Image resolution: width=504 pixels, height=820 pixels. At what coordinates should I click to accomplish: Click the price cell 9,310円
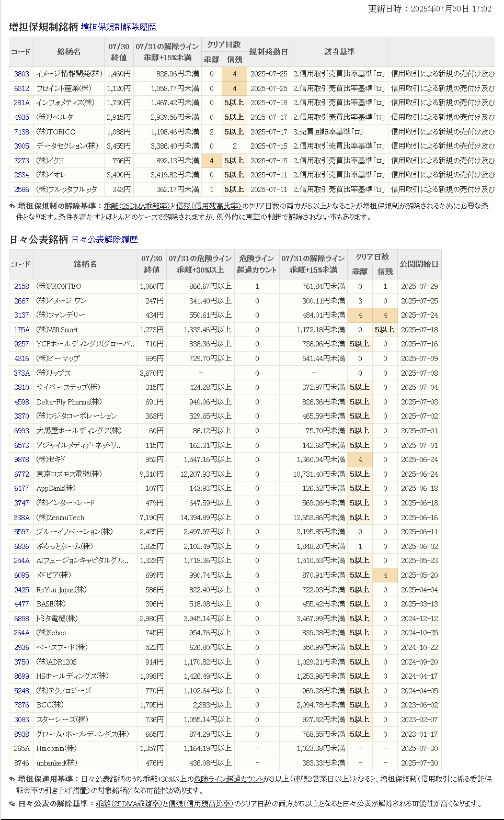pyautogui.click(x=152, y=474)
